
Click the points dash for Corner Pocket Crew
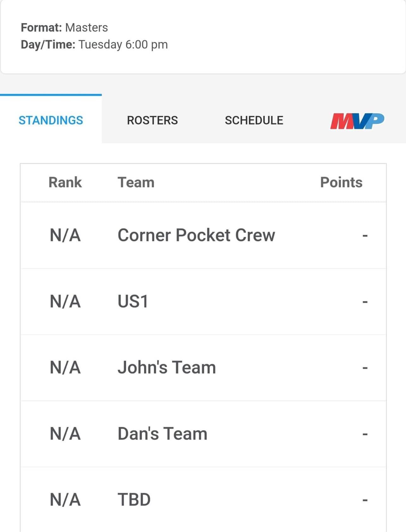(365, 236)
